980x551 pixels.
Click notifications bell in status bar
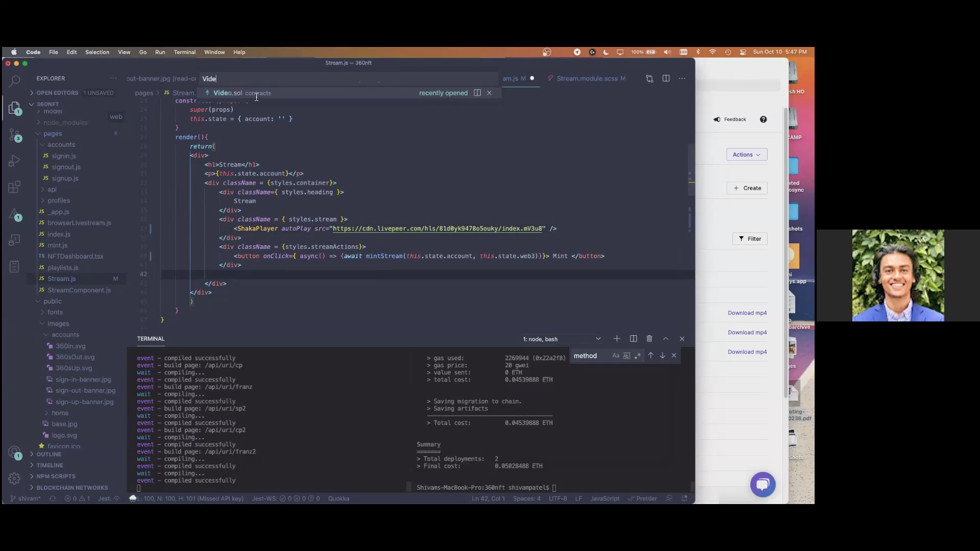pos(684,498)
